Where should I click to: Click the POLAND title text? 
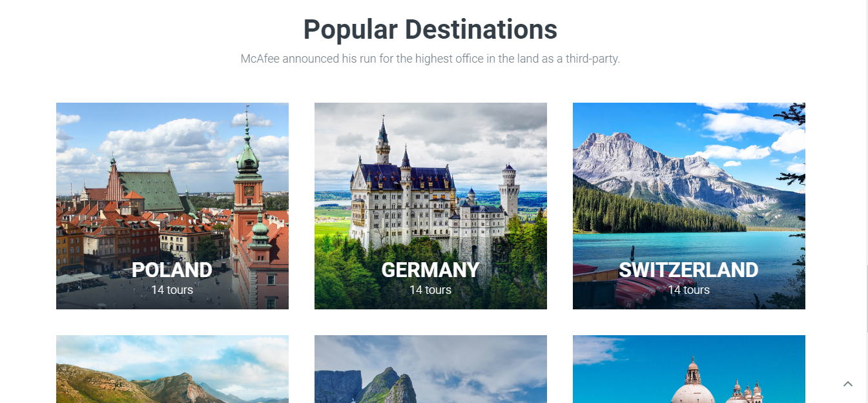172,270
